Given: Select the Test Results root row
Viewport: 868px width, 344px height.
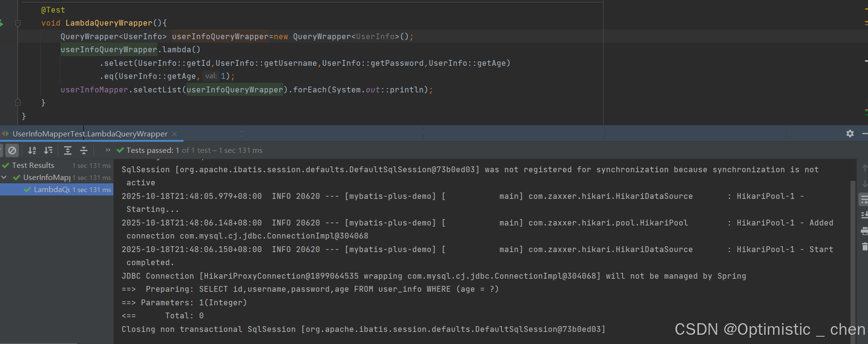Looking at the screenshot, I should click(57, 165).
